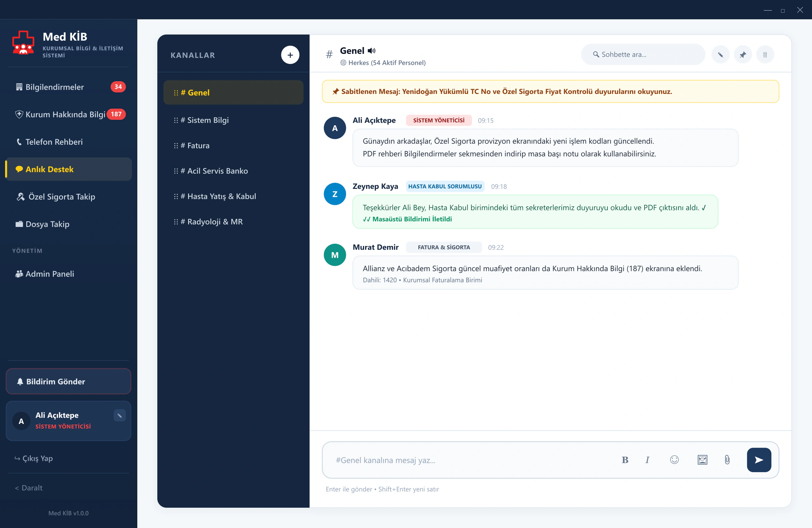Select the # Acil Servis Banko channel

click(233, 171)
